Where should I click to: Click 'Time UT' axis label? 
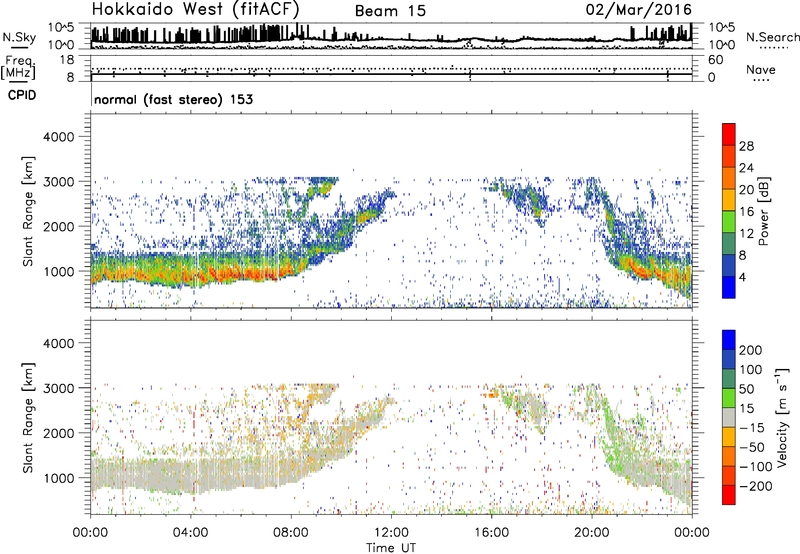click(x=391, y=548)
